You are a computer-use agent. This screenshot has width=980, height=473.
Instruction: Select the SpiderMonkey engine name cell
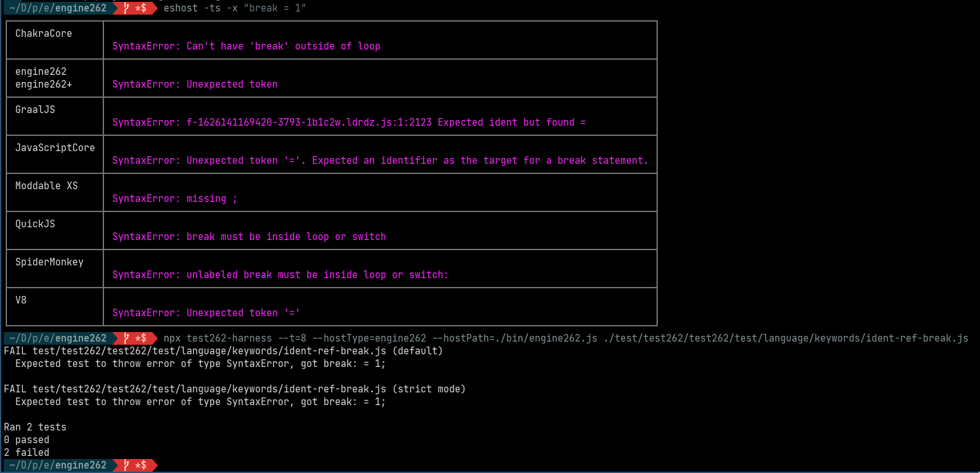55,269
